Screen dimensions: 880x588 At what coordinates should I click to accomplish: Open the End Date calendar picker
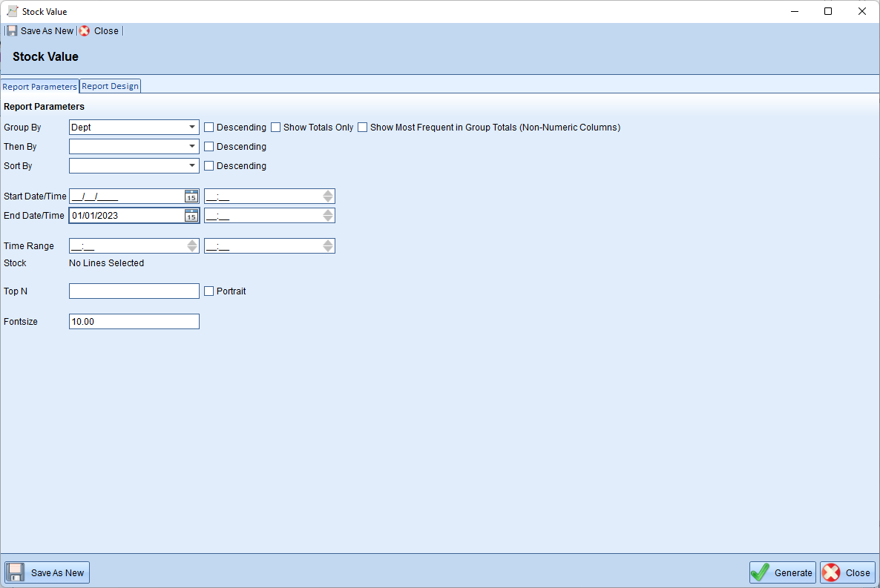191,216
